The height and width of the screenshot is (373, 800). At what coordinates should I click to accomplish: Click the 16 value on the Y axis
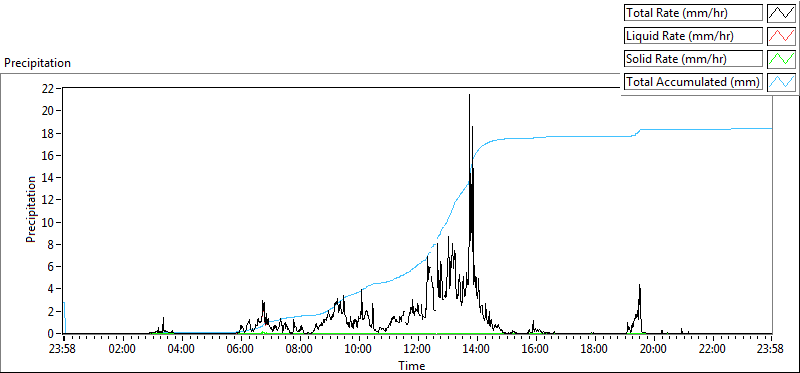tap(48, 155)
